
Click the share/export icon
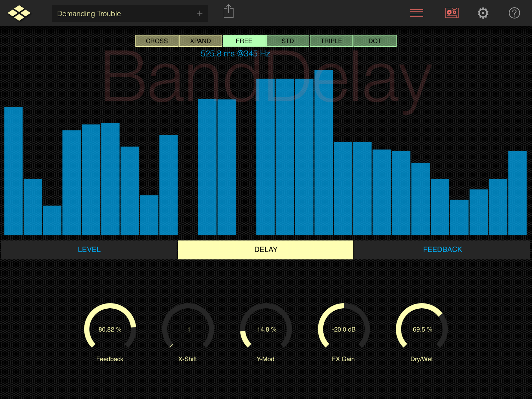click(228, 11)
